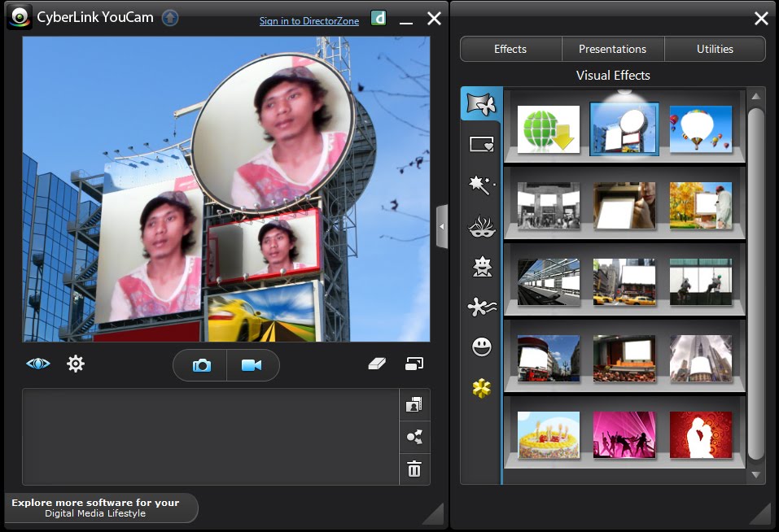This screenshot has width=779, height=532.
Task: Click scroll down arrow in Visual Effects
Action: point(755,475)
